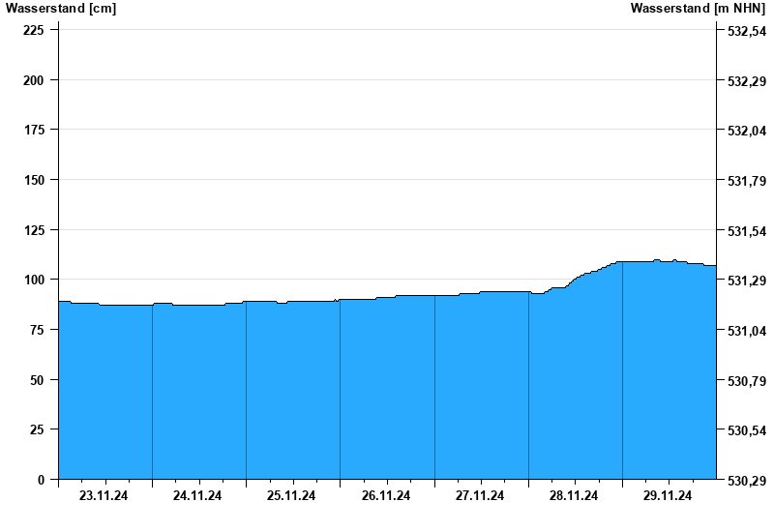This screenshot has width=774, height=532.
Task: Click the 530,29 value on right axis
Action: pos(747,481)
